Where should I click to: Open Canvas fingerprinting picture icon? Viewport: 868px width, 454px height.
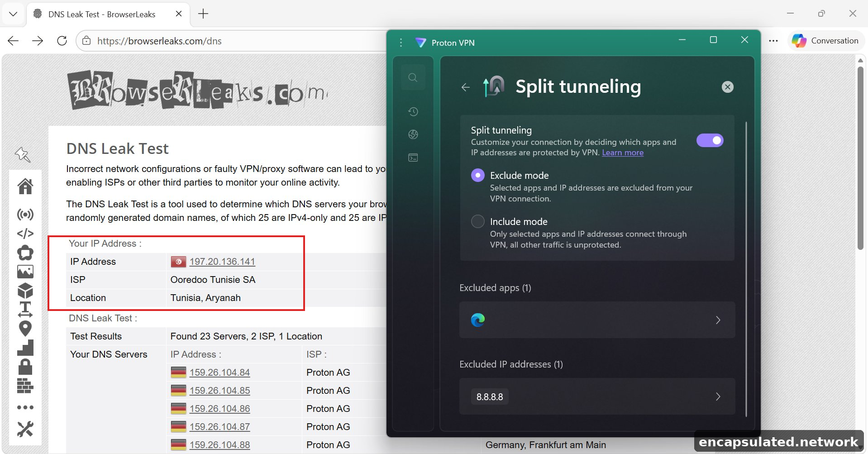25,272
